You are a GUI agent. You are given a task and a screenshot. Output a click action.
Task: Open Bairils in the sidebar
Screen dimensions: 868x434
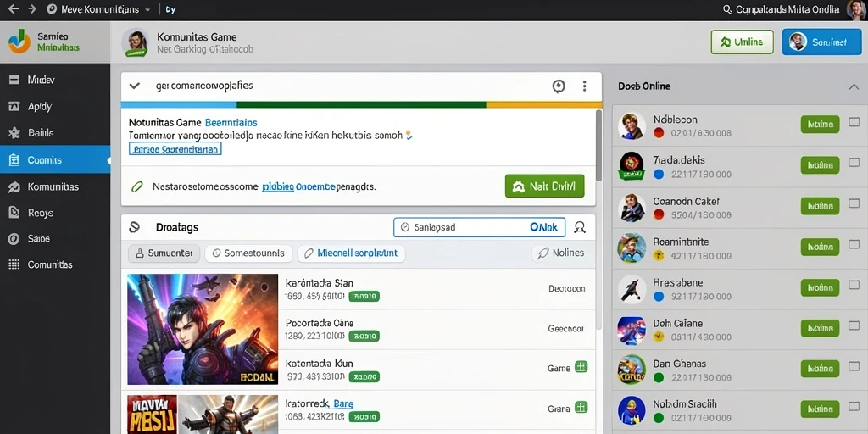click(x=55, y=133)
